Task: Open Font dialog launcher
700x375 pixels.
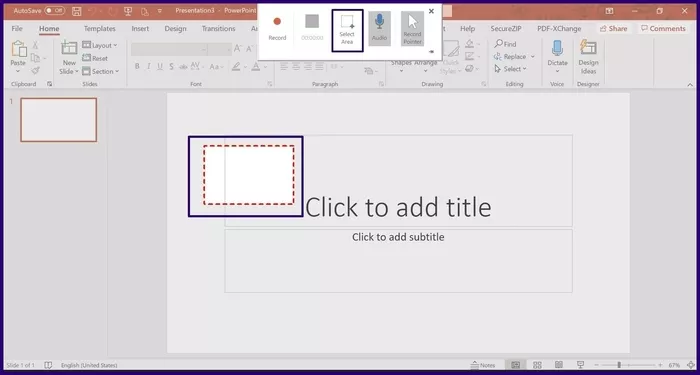Action: tap(270, 84)
